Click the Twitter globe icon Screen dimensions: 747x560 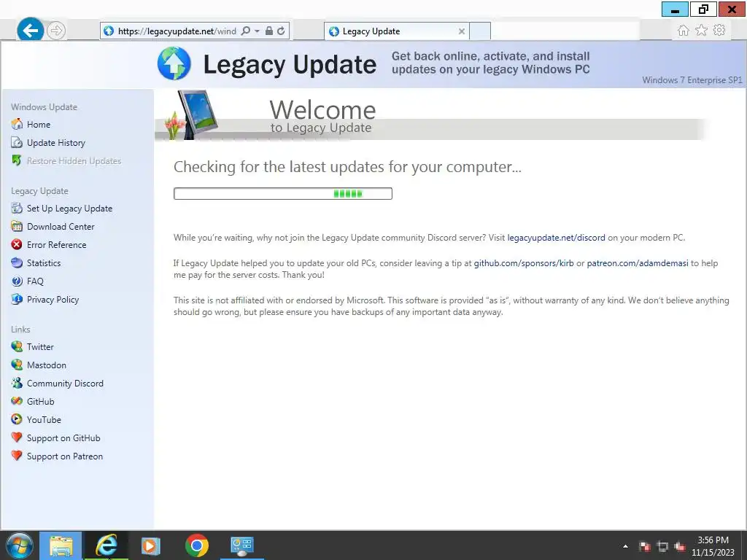pyautogui.click(x=17, y=346)
